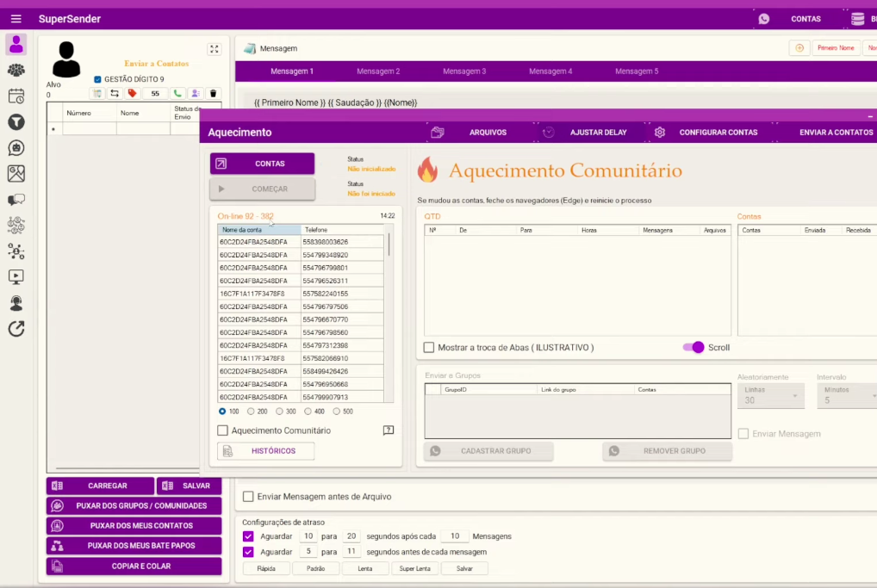Select the 400 radio option
This screenshot has height=588, width=877.
point(308,412)
